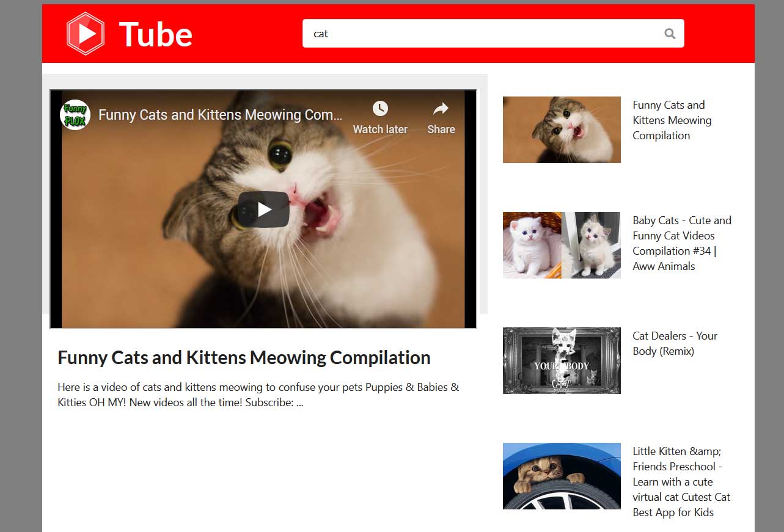Click the main video heading below player
784x532 pixels.
tap(244, 357)
